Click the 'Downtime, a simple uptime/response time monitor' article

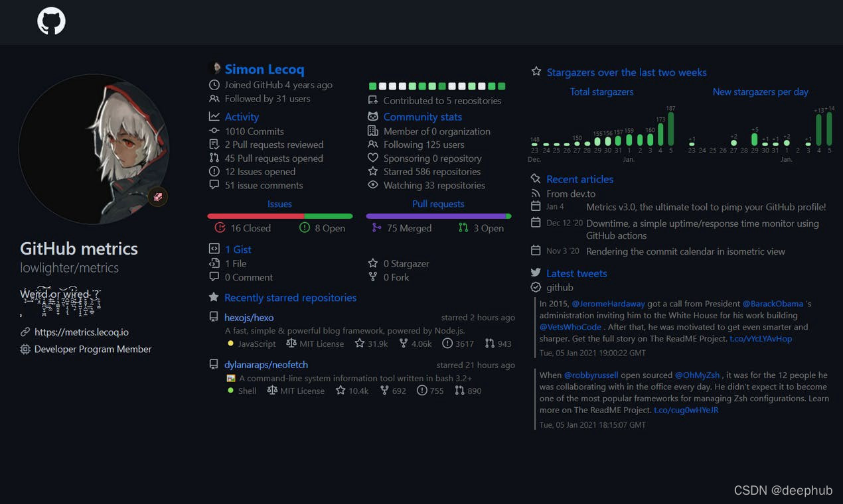click(702, 229)
